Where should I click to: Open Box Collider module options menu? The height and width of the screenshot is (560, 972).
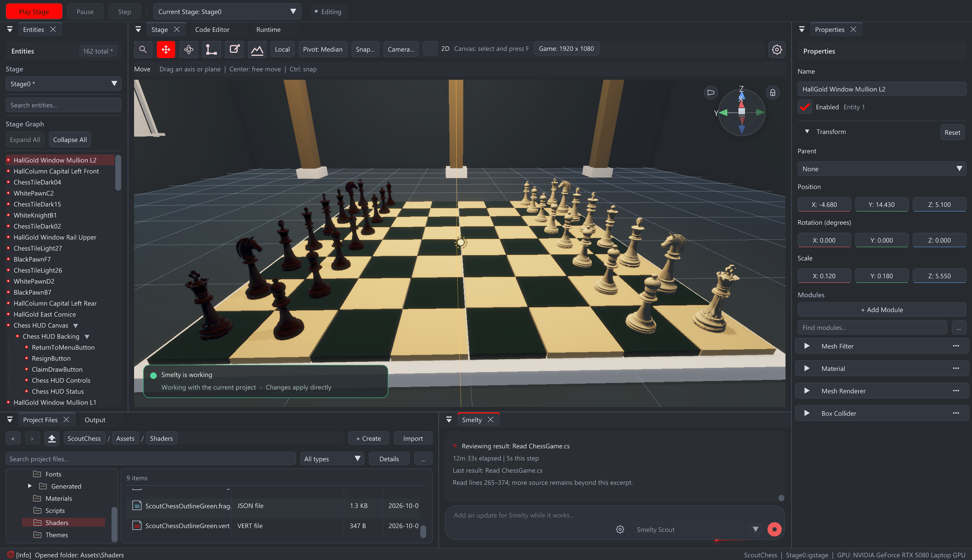956,413
